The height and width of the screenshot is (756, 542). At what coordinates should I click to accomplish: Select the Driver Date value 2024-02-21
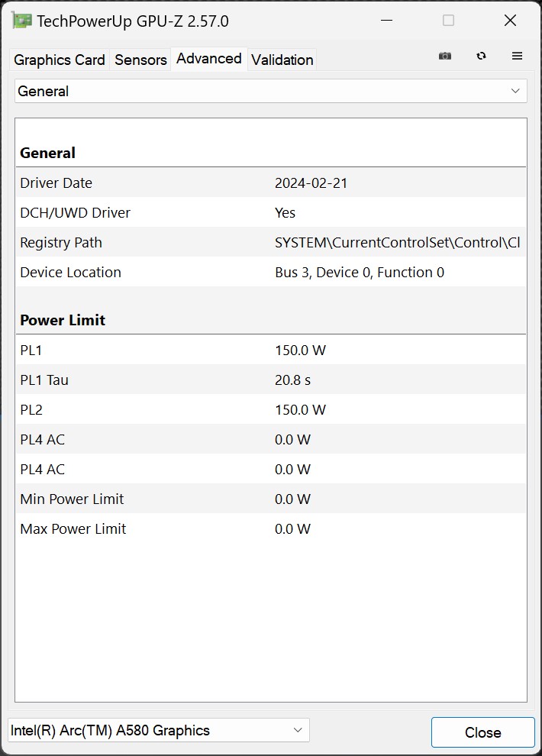pyautogui.click(x=311, y=183)
